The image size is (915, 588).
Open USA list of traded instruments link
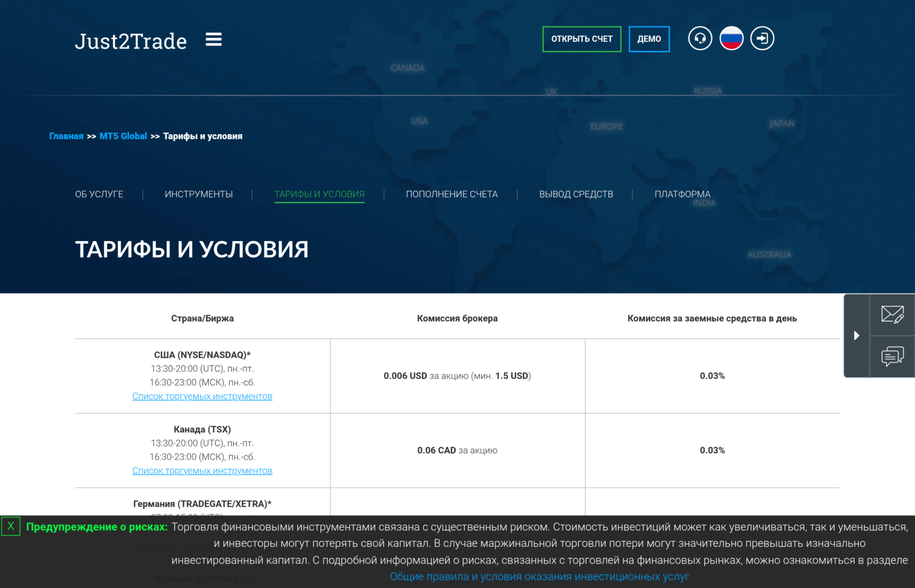pos(202,396)
